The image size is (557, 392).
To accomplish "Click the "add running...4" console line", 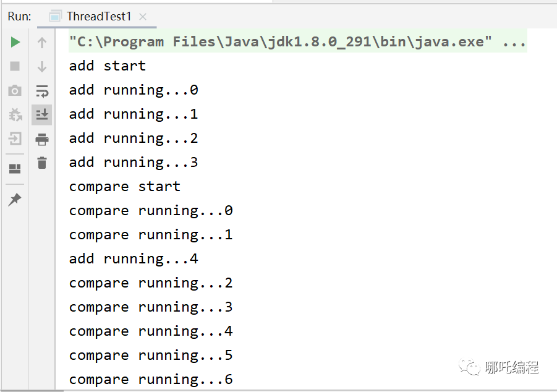I will (x=133, y=259).
